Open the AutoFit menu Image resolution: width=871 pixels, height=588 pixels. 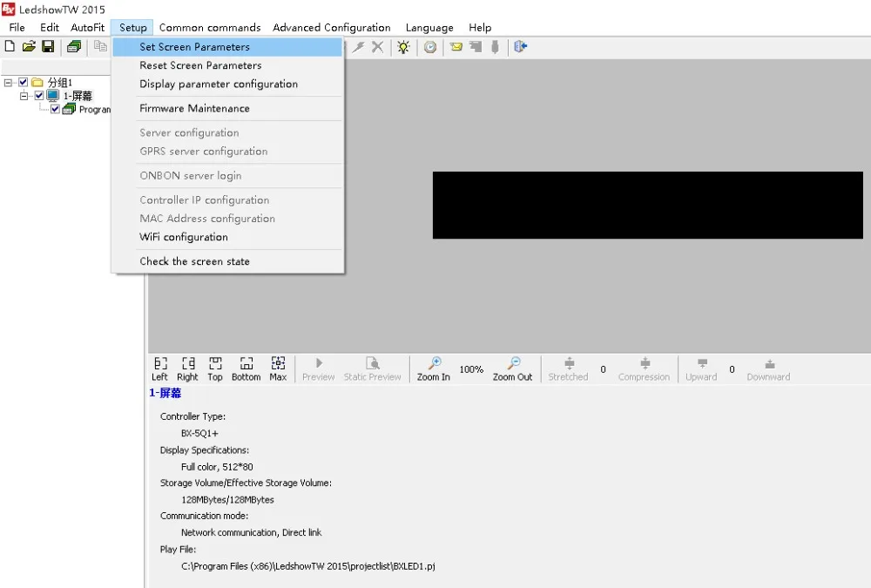click(87, 27)
